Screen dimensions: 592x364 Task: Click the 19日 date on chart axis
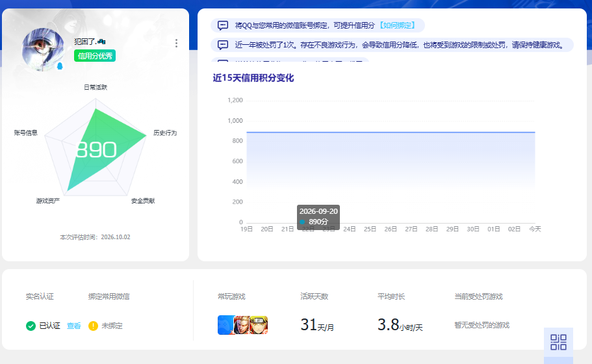[x=246, y=229]
